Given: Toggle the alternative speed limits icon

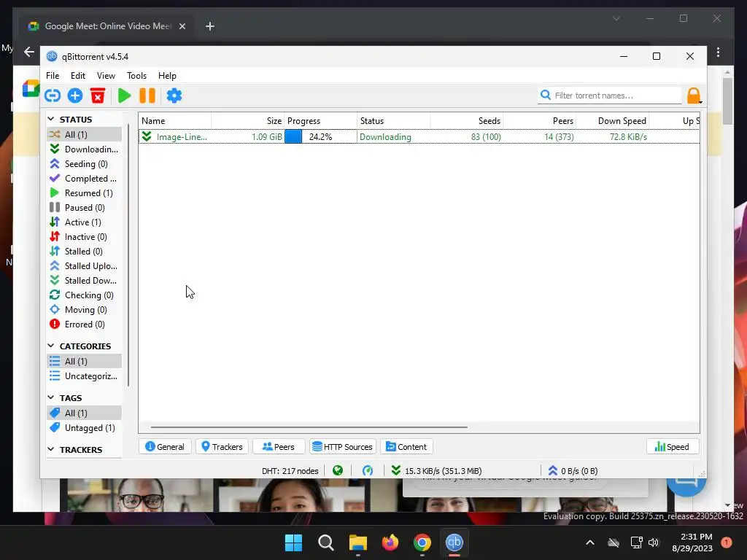Looking at the screenshot, I should pos(368,470).
